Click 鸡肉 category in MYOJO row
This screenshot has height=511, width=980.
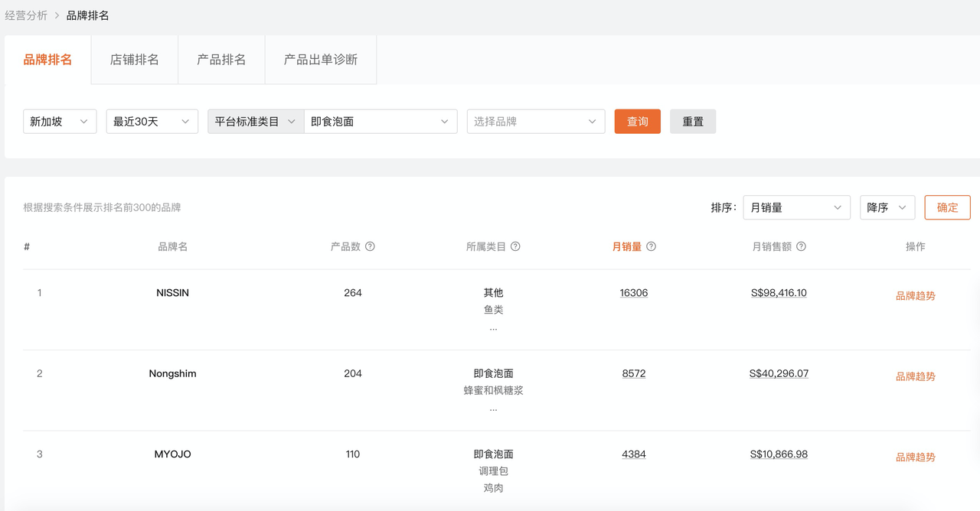tap(494, 488)
